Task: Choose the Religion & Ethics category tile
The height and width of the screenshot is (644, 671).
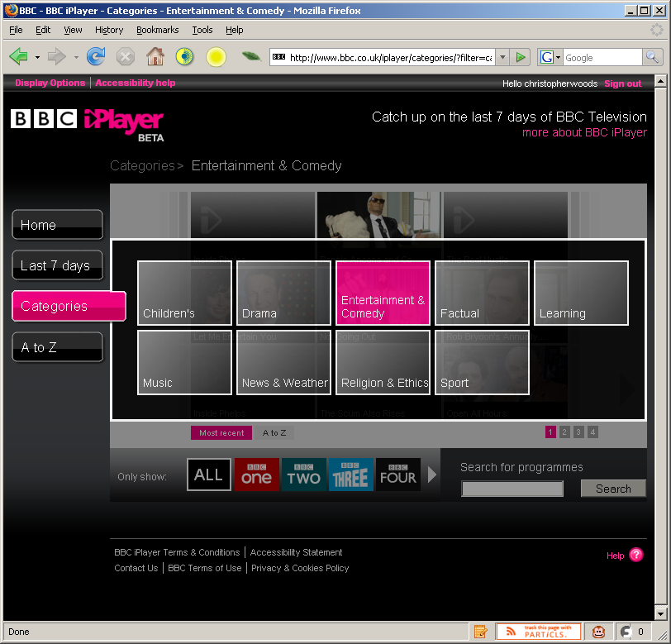Action: [383, 362]
